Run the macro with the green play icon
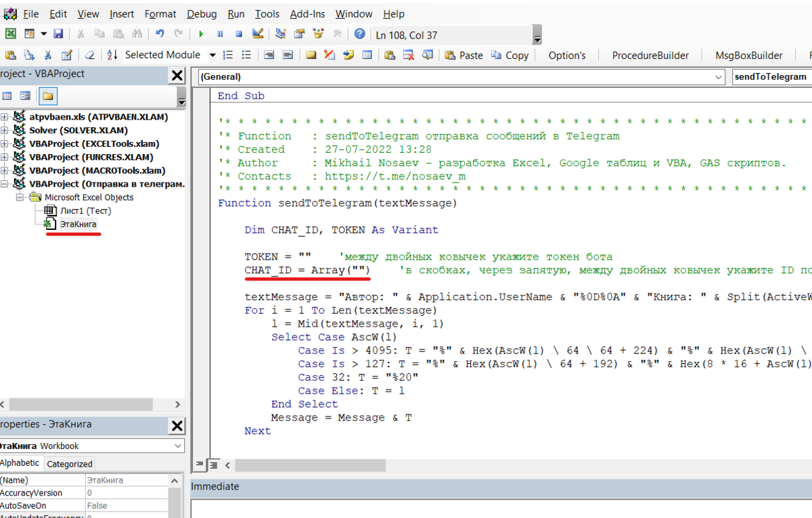The image size is (812, 518). (201, 34)
